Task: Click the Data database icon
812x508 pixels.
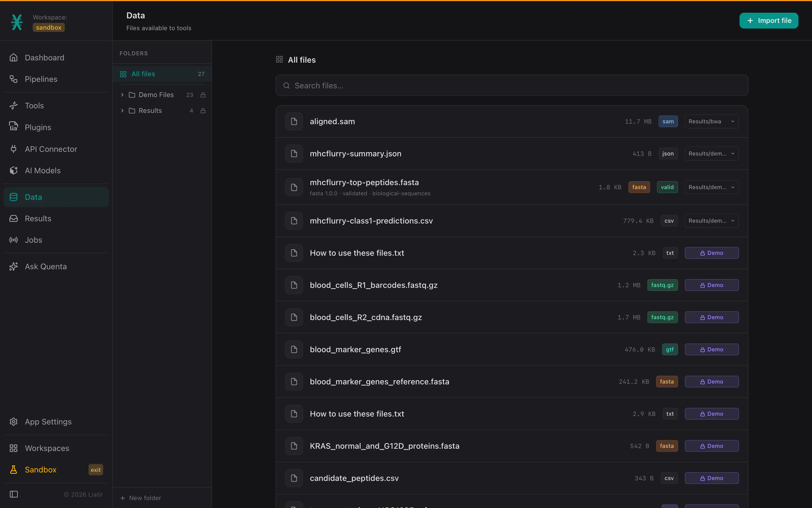Action: click(x=14, y=197)
